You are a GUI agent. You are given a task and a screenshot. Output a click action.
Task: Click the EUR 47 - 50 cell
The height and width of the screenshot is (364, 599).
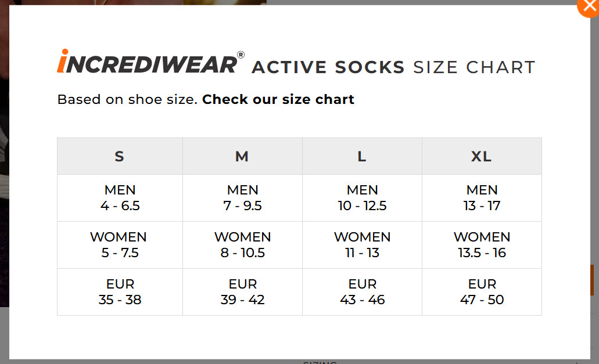tap(482, 292)
